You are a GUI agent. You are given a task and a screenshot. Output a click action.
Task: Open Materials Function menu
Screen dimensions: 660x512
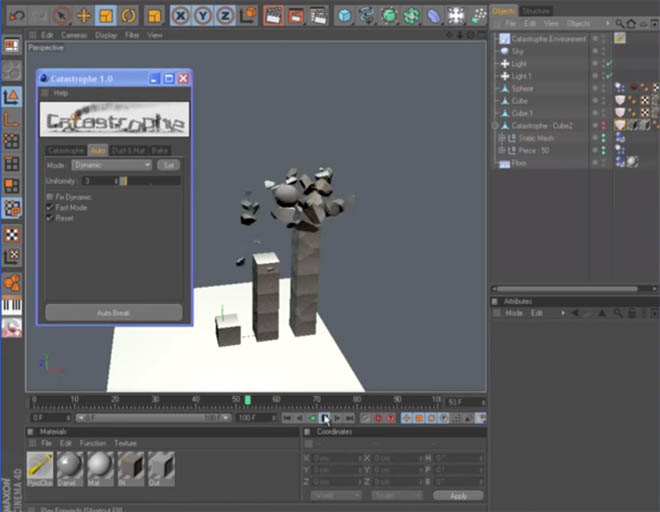93,443
